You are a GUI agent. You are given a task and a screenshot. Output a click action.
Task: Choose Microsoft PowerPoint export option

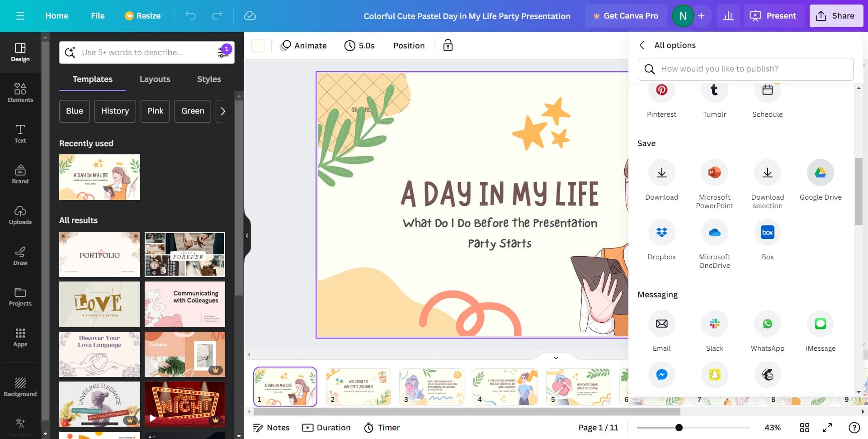click(x=714, y=173)
